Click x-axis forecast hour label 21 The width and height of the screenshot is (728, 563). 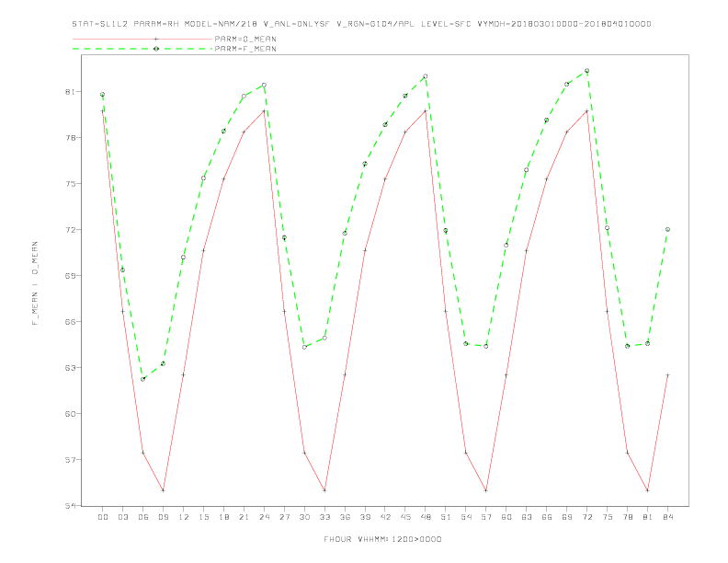[244, 517]
